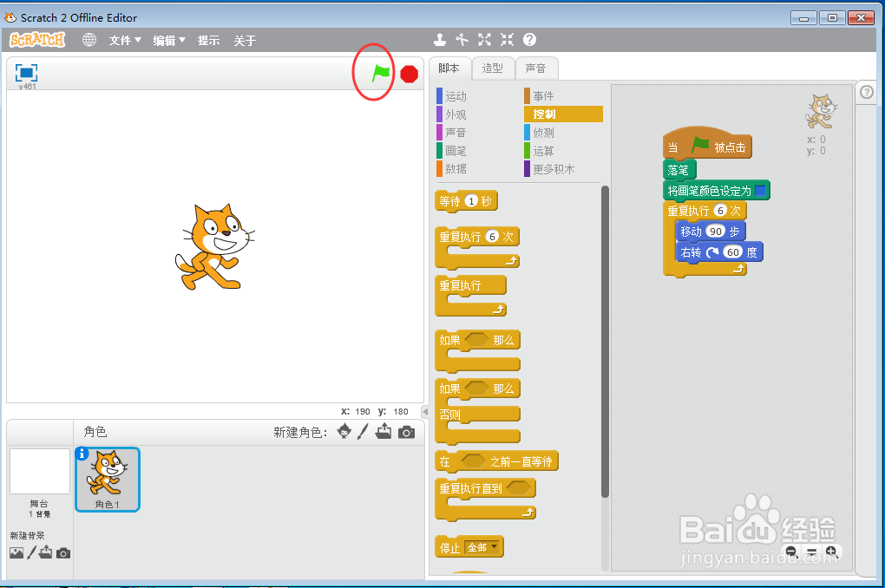Click the green flag to run
This screenshot has width=885, height=588.
(381, 73)
